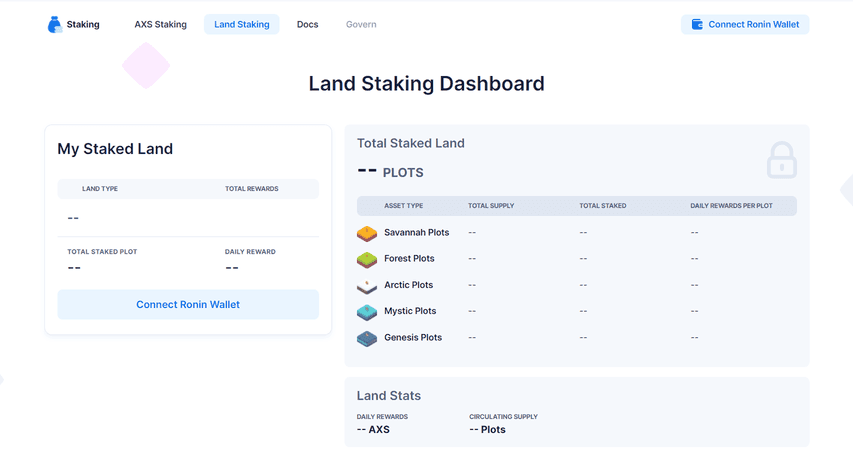This screenshot has height=465, width=853.
Task: Select the Forest Plots row label
Action: tap(409, 258)
